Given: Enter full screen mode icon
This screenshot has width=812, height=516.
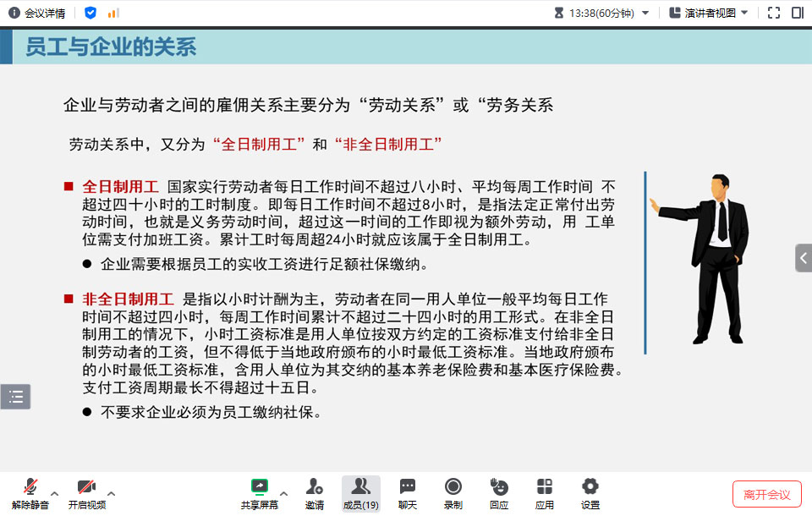Looking at the screenshot, I should click(774, 13).
